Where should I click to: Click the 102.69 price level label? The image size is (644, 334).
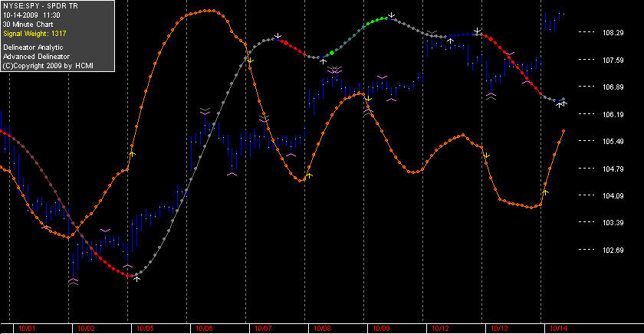pos(613,250)
